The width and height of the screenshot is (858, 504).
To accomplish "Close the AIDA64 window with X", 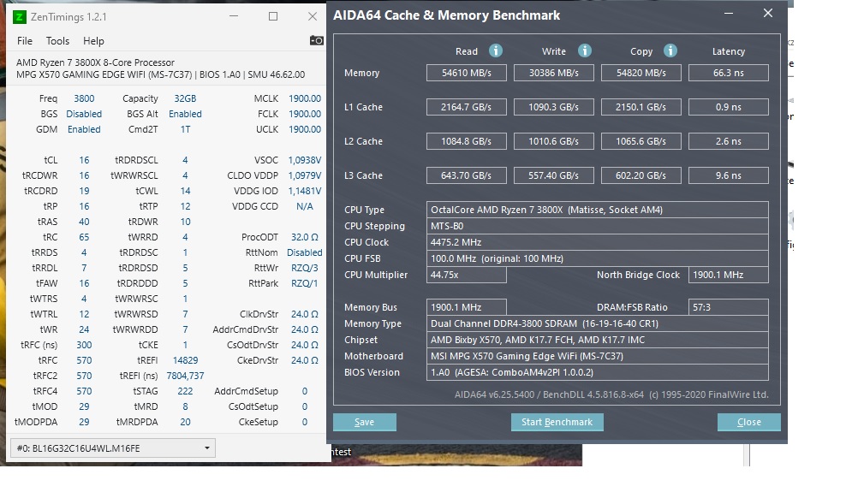I will 768,13.
